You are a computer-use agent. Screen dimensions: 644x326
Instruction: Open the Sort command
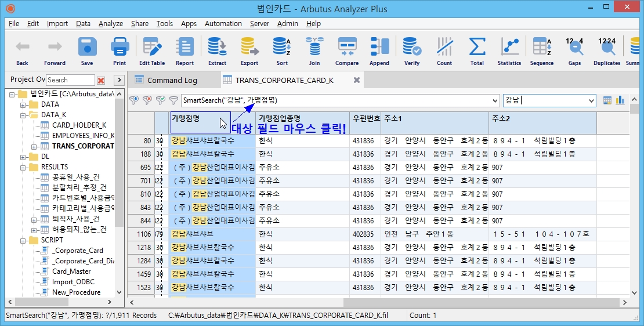282,51
